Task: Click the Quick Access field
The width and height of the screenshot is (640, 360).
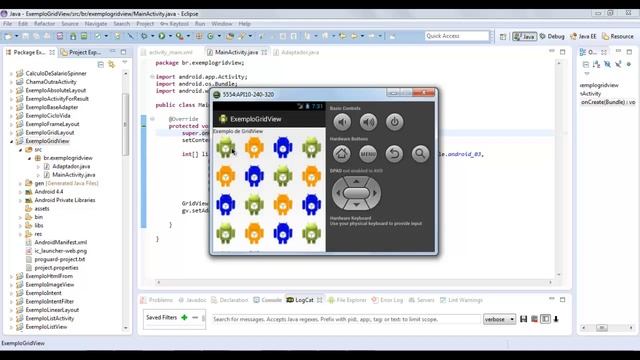Action: [x=457, y=36]
